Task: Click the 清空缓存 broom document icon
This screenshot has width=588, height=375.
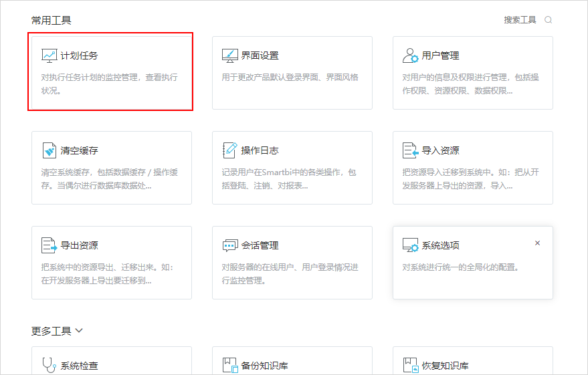Action: tap(49, 150)
